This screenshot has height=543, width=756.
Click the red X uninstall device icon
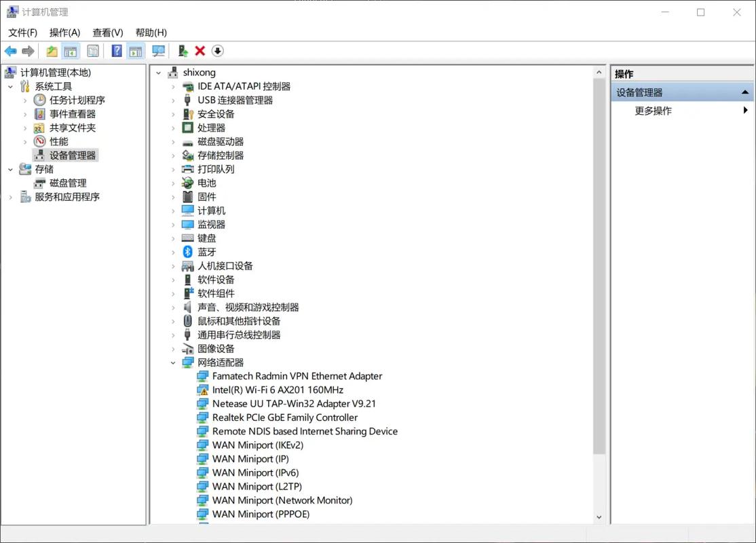200,51
